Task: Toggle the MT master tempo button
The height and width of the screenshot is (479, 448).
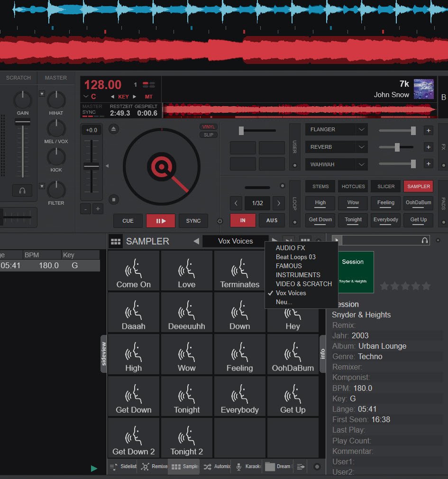Action: [149, 97]
